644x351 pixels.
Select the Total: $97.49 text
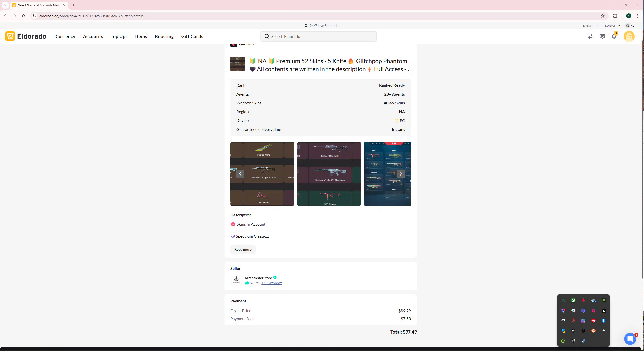(403, 332)
